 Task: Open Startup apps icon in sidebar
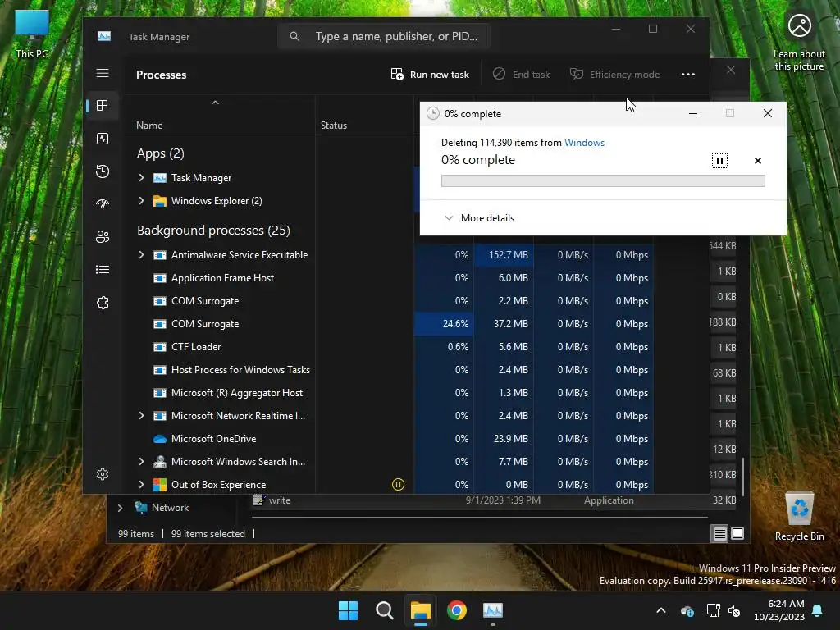tap(103, 203)
